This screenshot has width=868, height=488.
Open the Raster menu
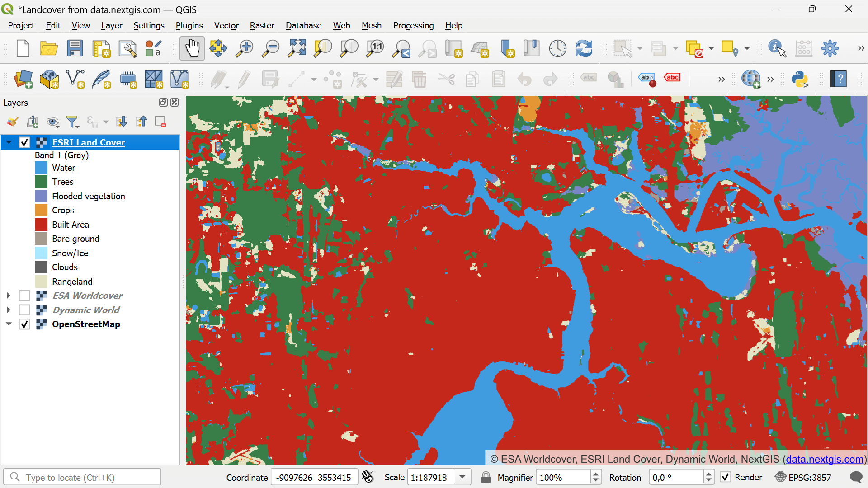pyautogui.click(x=262, y=26)
